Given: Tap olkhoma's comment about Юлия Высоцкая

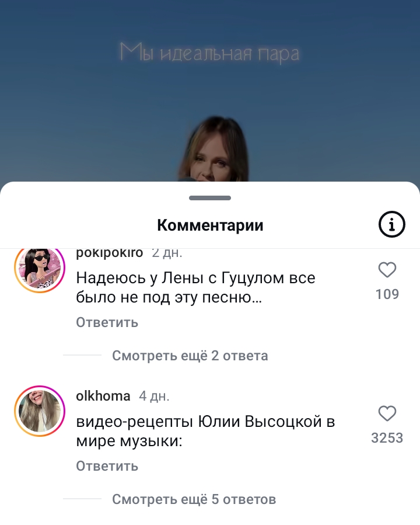Looking at the screenshot, I should 205,431.
